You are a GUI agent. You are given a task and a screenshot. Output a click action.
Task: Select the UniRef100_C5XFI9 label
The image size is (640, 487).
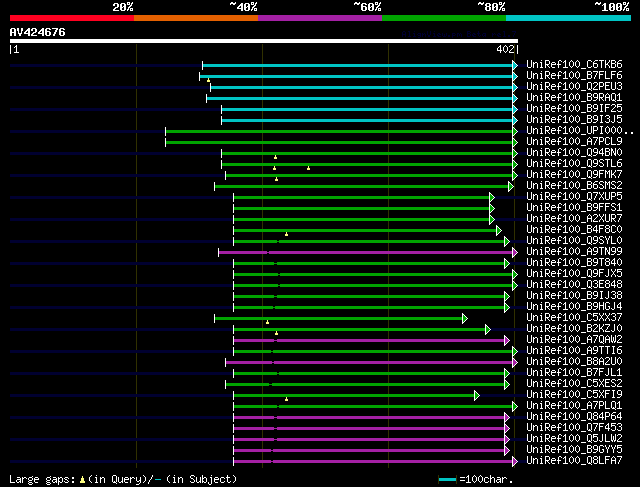[574, 395]
